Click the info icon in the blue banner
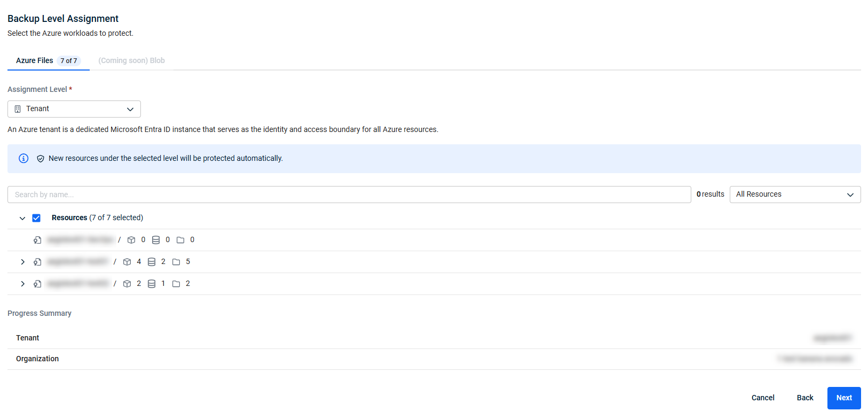 [23, 158]
